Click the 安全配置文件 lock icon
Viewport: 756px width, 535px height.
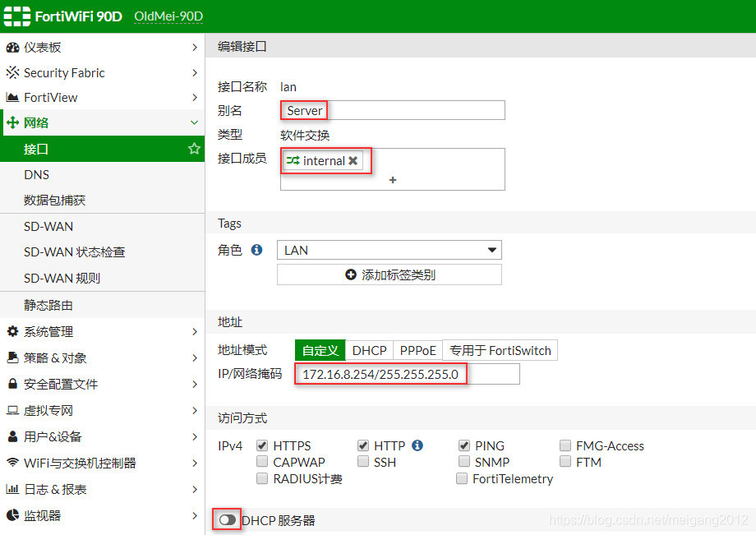pyautogui.click(x=12, y=384)
